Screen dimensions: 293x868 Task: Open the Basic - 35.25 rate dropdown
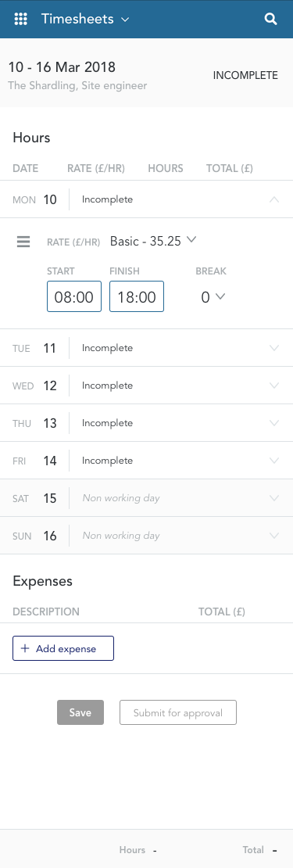(x=153, y=241)
